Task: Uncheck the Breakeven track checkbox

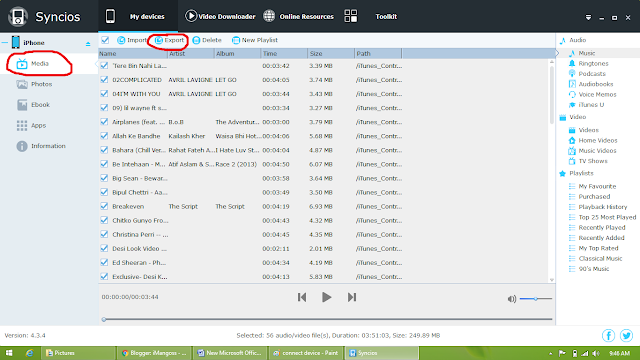Action: [104, 206]
